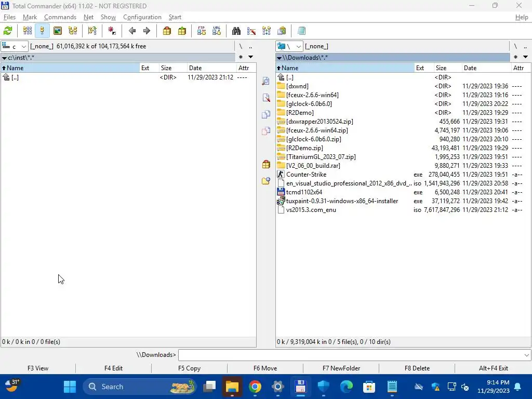Go to left panel root with backslash button

click(241, 46)
